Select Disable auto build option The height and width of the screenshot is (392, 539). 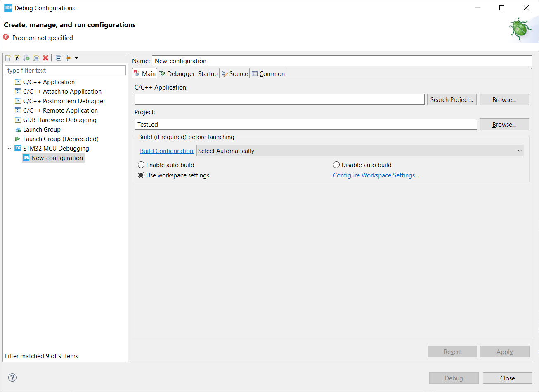[362, 165]
